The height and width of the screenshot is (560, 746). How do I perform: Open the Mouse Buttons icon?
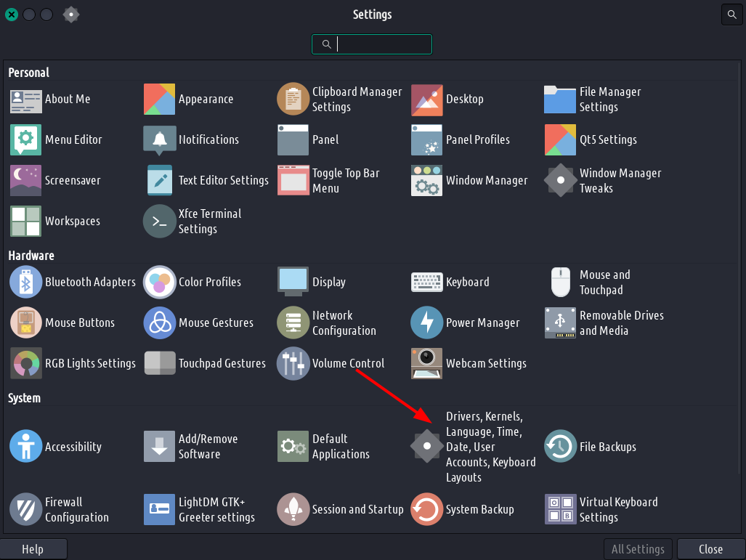25,323
